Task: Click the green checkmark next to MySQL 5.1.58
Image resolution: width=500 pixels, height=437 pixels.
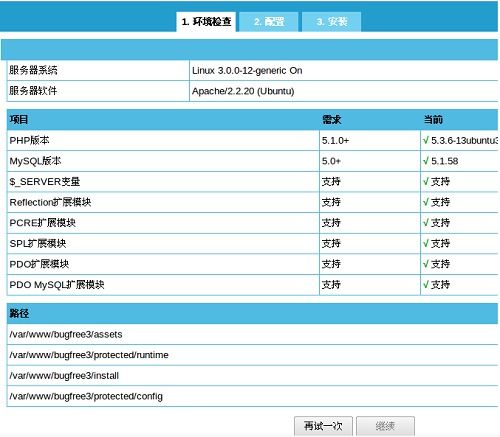Action: click(426, 161)
